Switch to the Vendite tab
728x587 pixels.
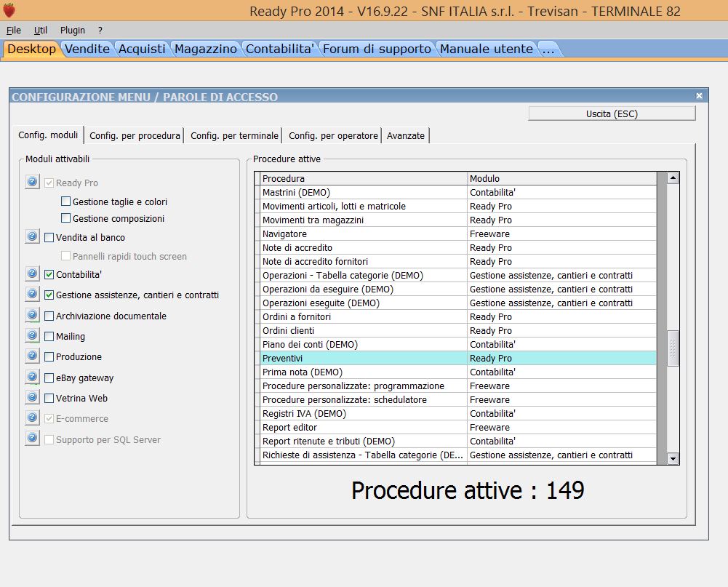click(87, 49)
